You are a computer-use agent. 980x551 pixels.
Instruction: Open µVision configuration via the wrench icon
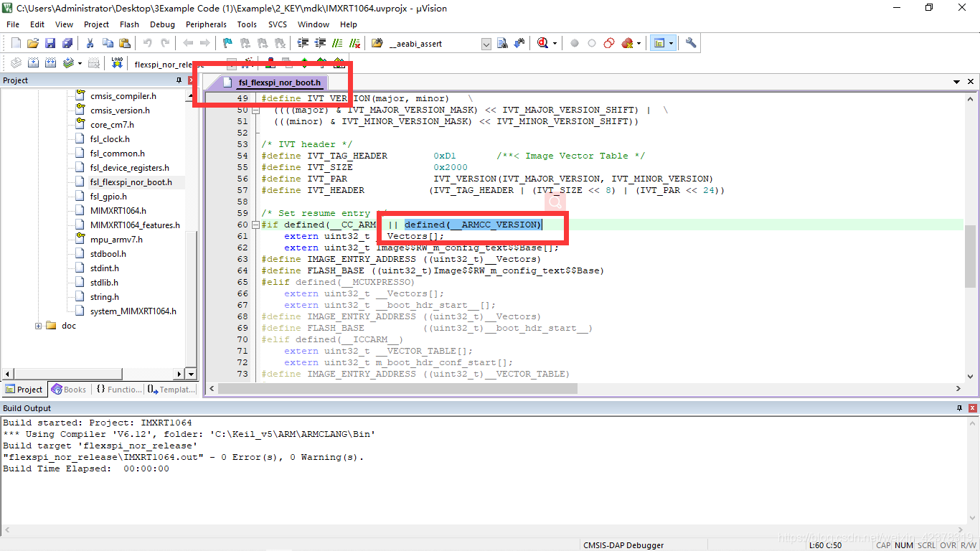pyautogui.click(x=690, y=43)
